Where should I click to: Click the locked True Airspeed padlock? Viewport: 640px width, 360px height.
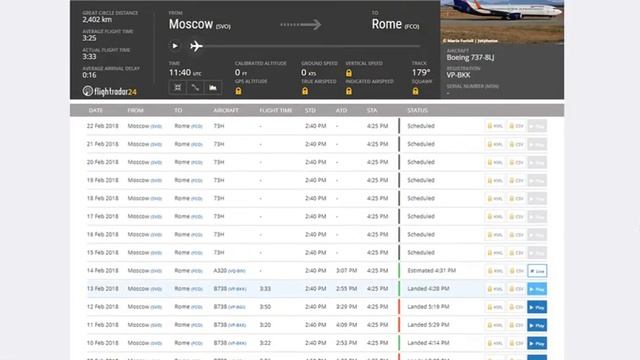pyautogui.click(x=305, y=91)
